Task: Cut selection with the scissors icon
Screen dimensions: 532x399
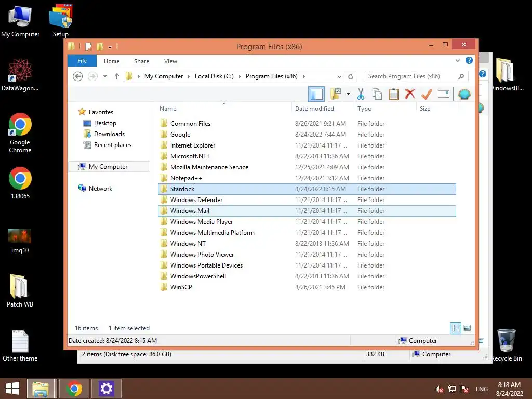Action: click(361, 94)
